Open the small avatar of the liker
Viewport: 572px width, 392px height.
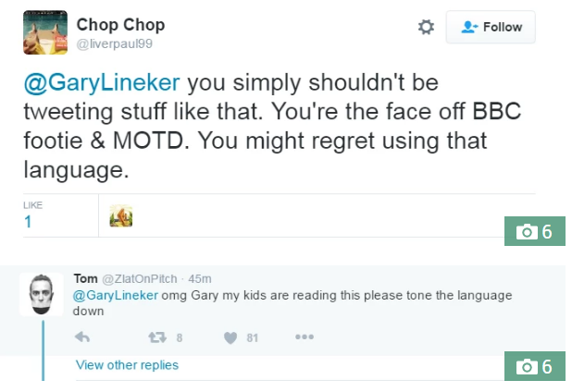click(120, 216)
